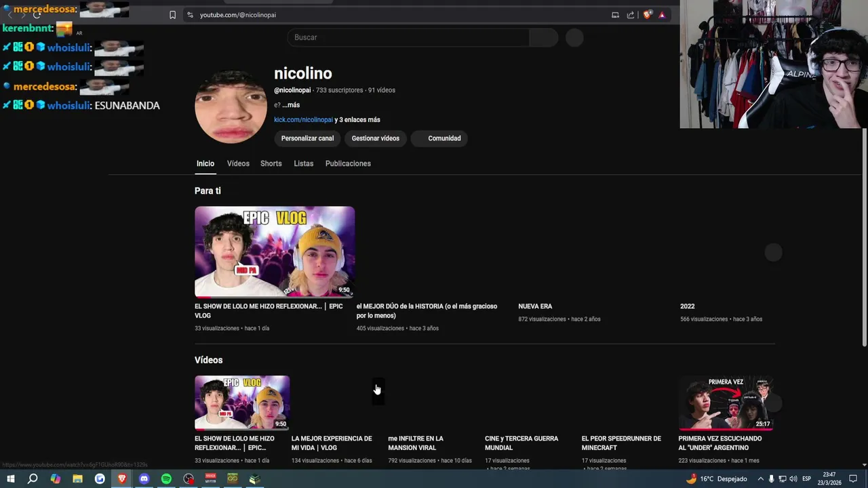Open the Brave Shields lion icon
868x488 pixels.
(x=647, y=15)
